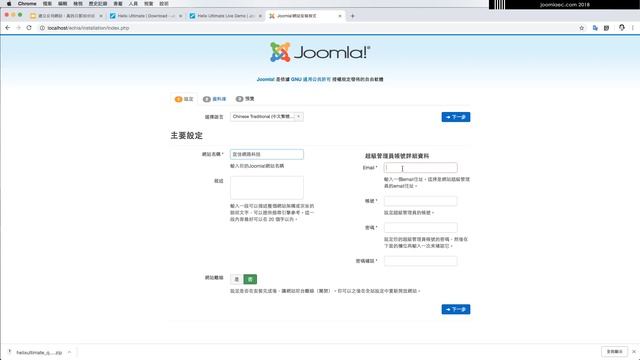Open downloaded helixultimate zip file
This screenshot has height=360, width=640.
coord(39,352)
